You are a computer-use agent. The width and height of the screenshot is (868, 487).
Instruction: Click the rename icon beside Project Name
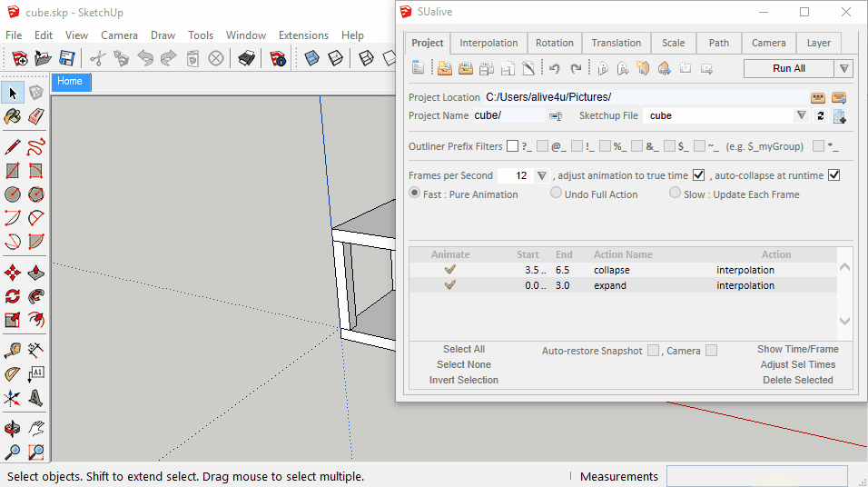[556, 115]
